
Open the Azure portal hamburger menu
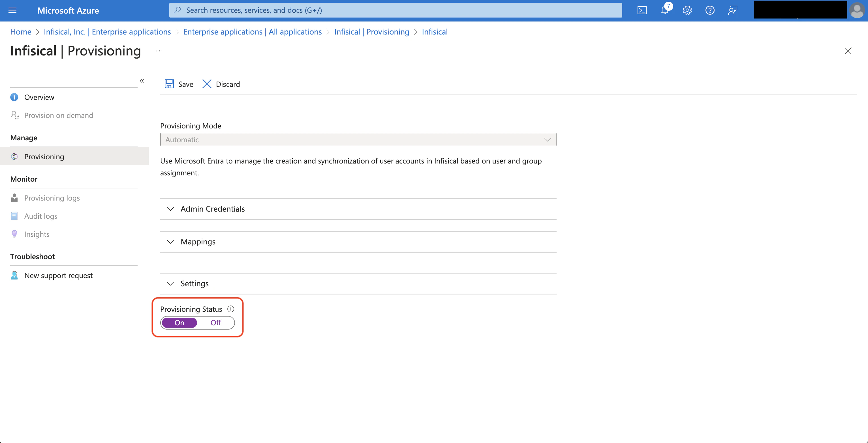pos(12,10)
